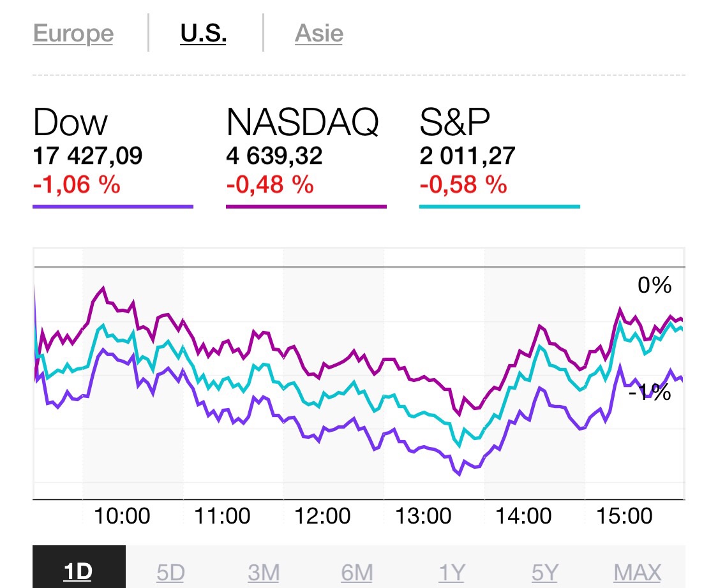Click the 13:00 label on time axis
The height and width of the screenshot is (588, 718).
423,515
